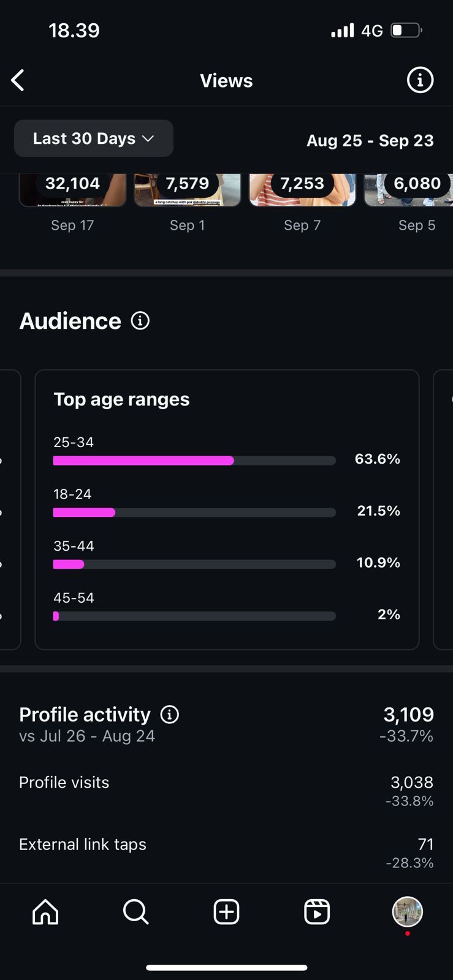Viewport: 453px width, 980px height.
Task: Open the Views info icon
Action: click(x=420, y=80)
